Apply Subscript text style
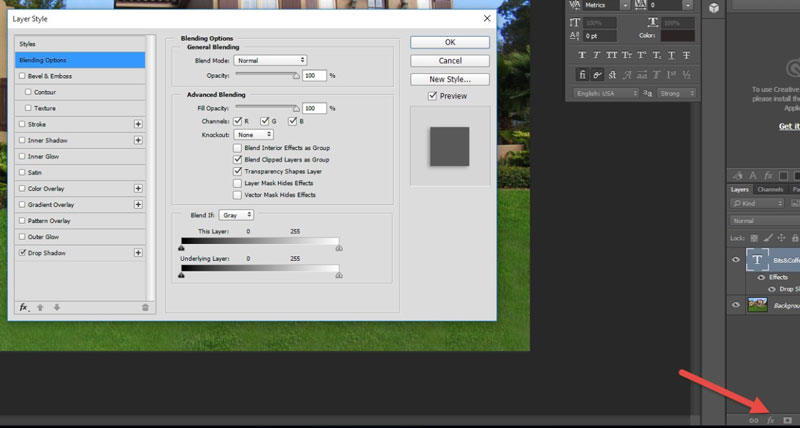 click(x=657, y=55)
